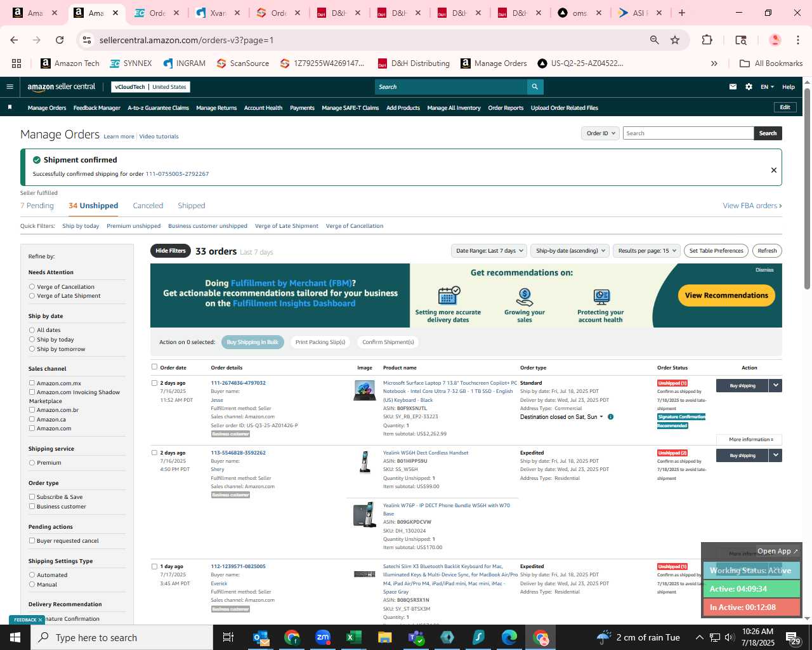Expand Buy shipping arrow for order 113-5546828-3592262
The image size is (812, 650).
(775, 455)
